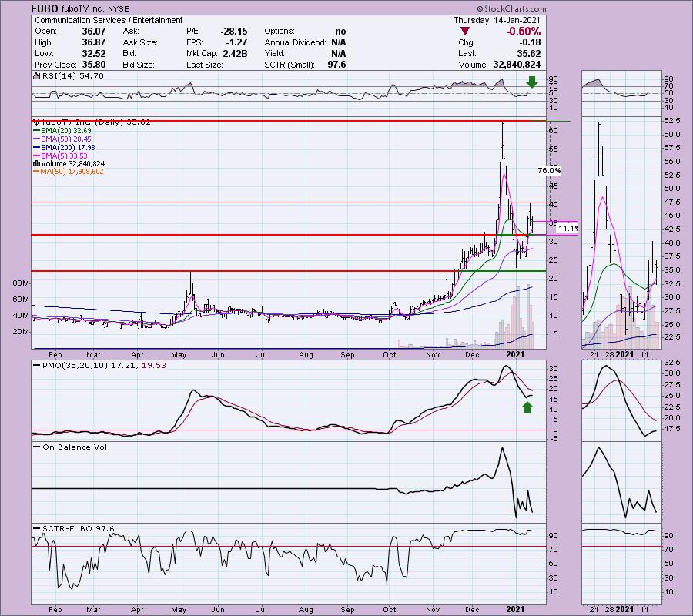Click the 2021 label on price chart axis

click(x=515, y=354)
